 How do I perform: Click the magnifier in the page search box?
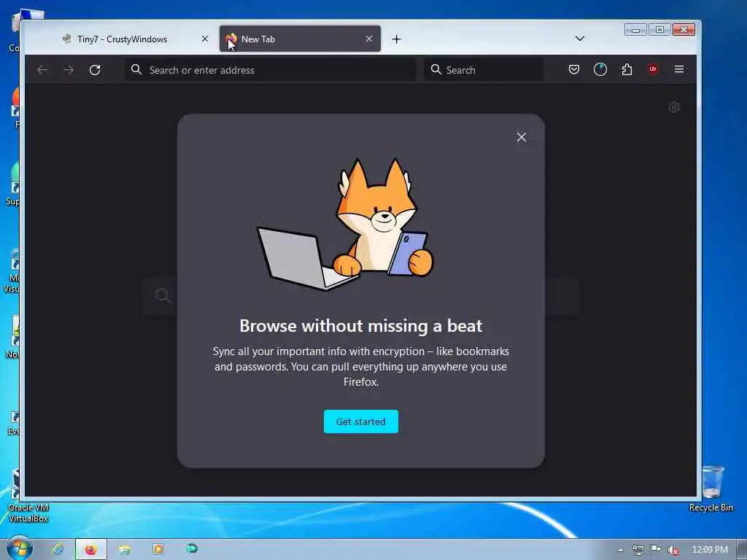point(163,296)
